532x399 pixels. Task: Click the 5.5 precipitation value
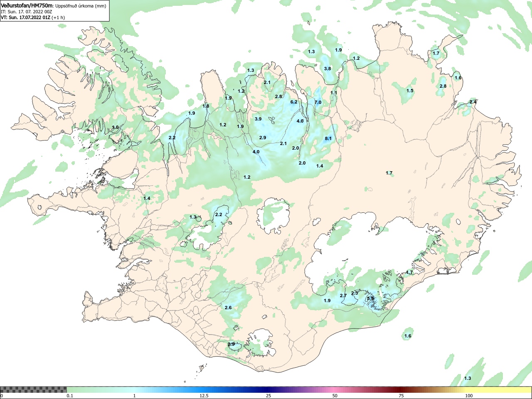coord(370,298)
